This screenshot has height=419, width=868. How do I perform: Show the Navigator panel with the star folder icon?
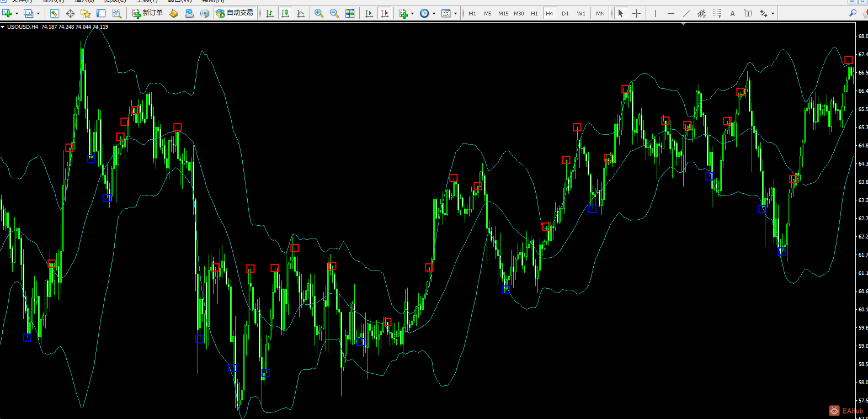(x=86, y=13)
